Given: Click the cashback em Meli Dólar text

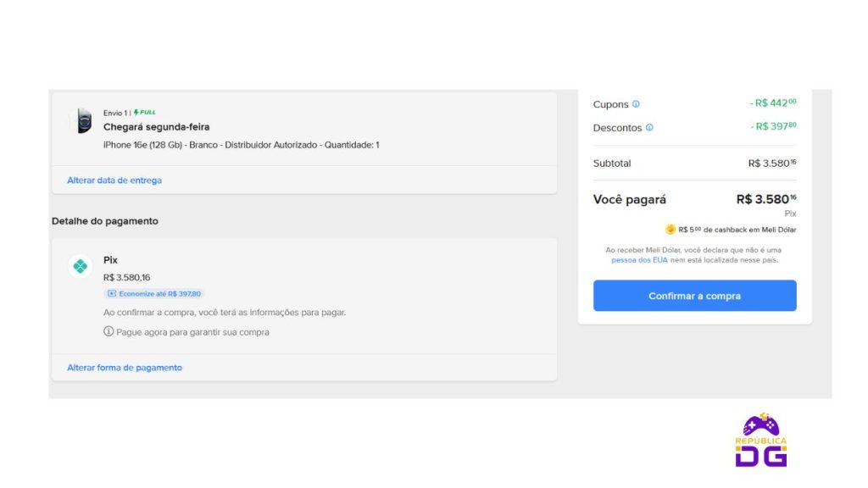Looking at the screenshot, I should point(737,230).
